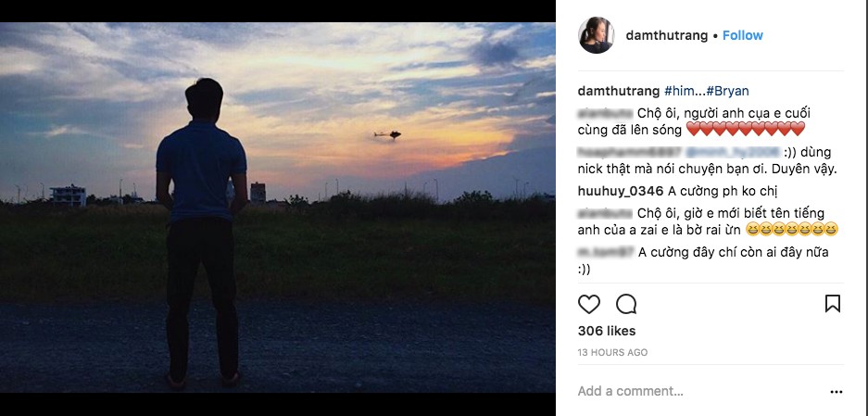Open the damthutrang username in the header
The width and height of the screenshot is (868, 416).
[666, 35]
